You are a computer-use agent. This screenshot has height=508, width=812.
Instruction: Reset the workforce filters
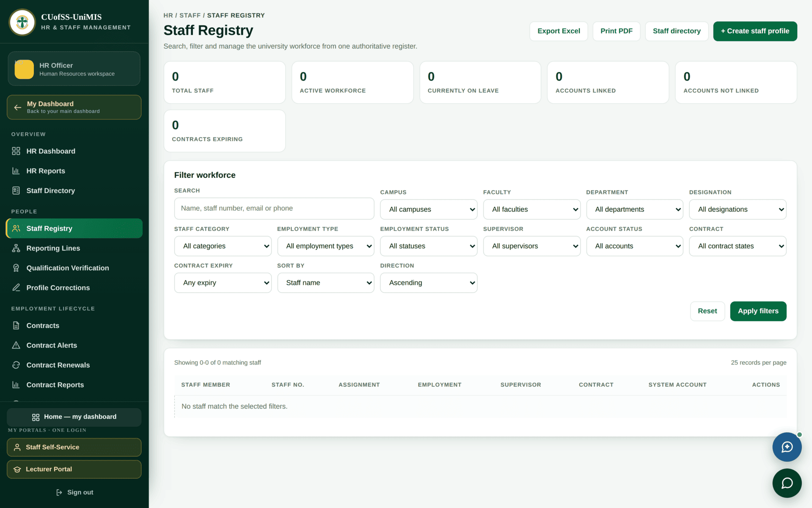[707, 311]
